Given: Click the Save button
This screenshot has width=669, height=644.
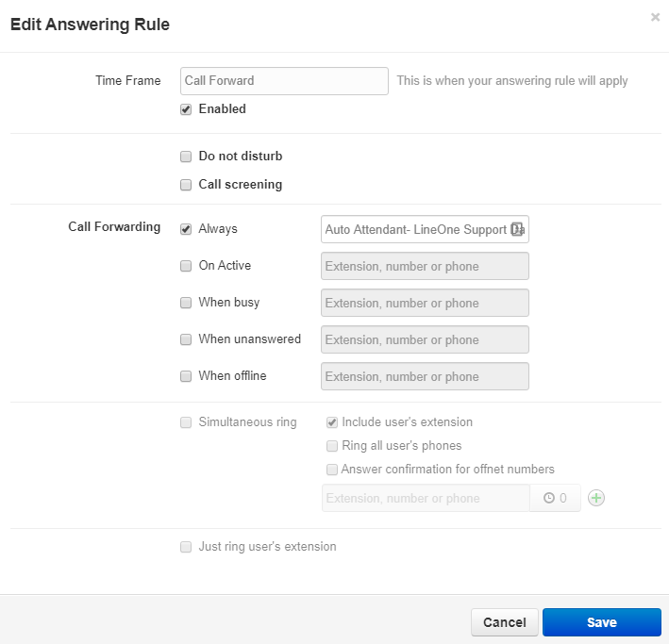Looking at the screenshot, I should coord(602,621).
